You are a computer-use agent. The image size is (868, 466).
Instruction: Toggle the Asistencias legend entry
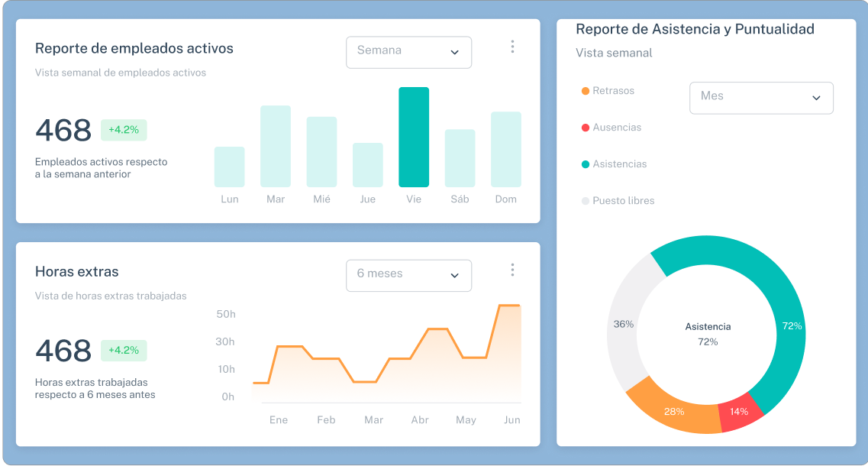point(615,164)
